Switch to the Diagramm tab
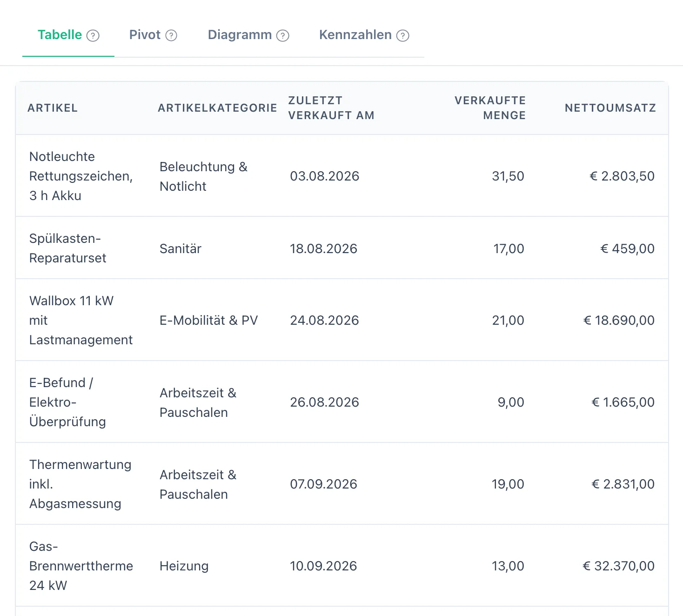Image resolution: width=683 pixels, height=616 pixels. [248, 35]
